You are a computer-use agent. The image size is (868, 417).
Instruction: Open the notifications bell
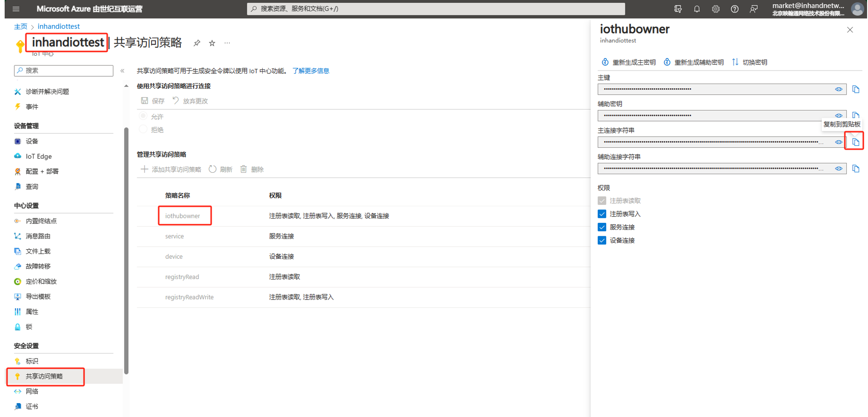(x=697, y=9)
